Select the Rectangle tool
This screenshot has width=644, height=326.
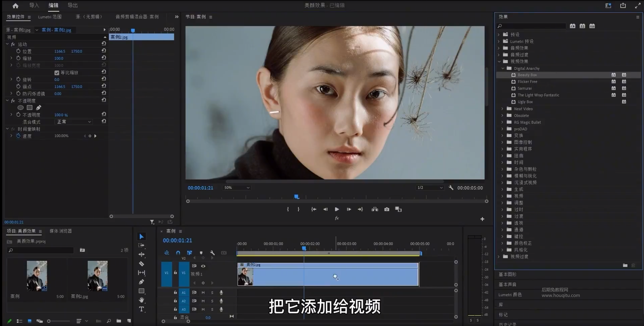coord(141,291)
